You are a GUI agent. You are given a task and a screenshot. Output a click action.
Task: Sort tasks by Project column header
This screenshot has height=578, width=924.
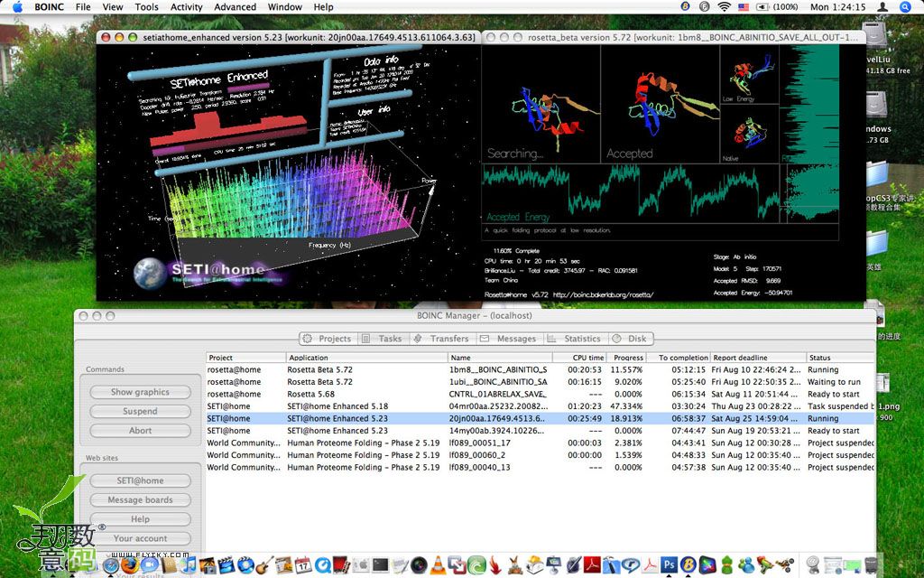pos(245,358)
